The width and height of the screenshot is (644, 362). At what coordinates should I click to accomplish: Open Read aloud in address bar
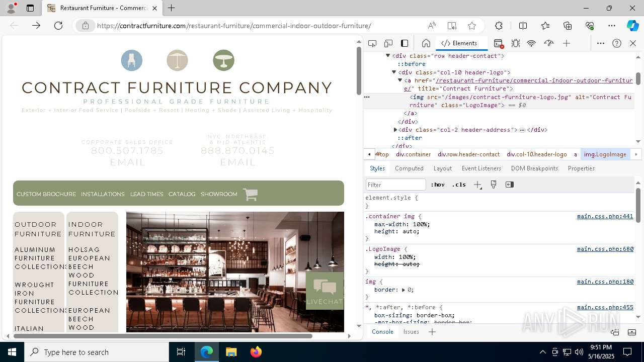[x=432, y=26]
